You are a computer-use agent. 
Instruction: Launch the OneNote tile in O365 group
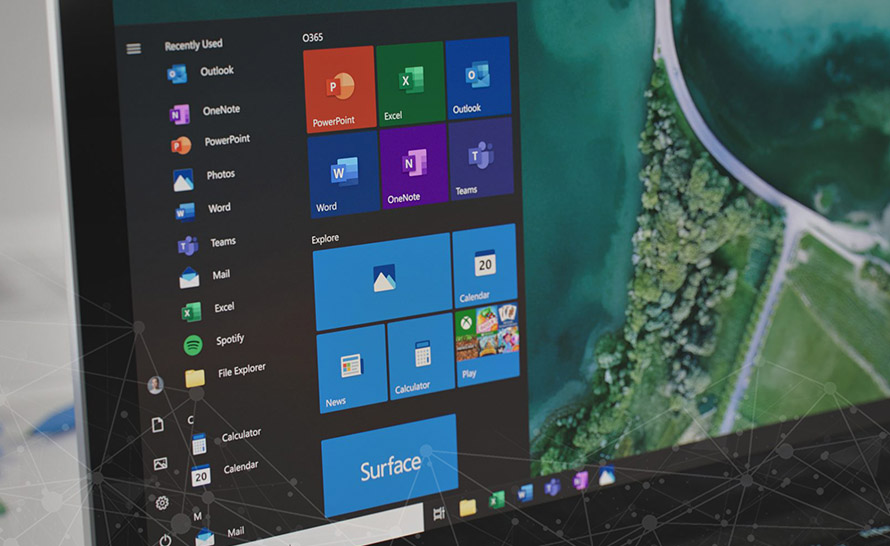coord(414,166)
